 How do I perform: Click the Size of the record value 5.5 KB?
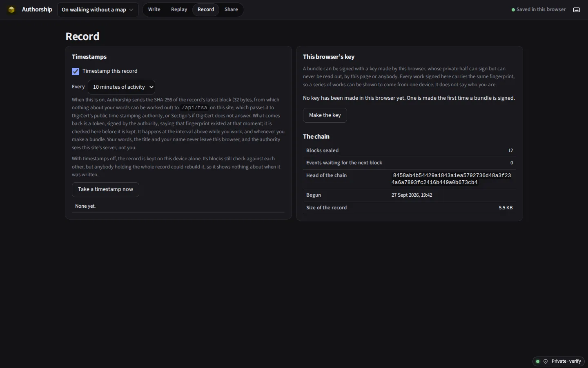[x=506, y=208]
